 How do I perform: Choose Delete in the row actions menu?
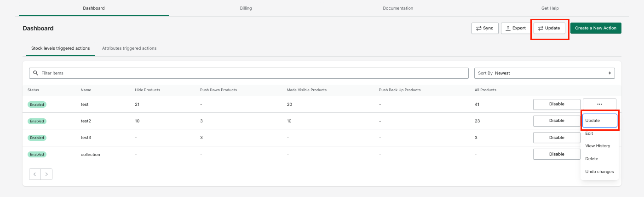tap(592, 159)
